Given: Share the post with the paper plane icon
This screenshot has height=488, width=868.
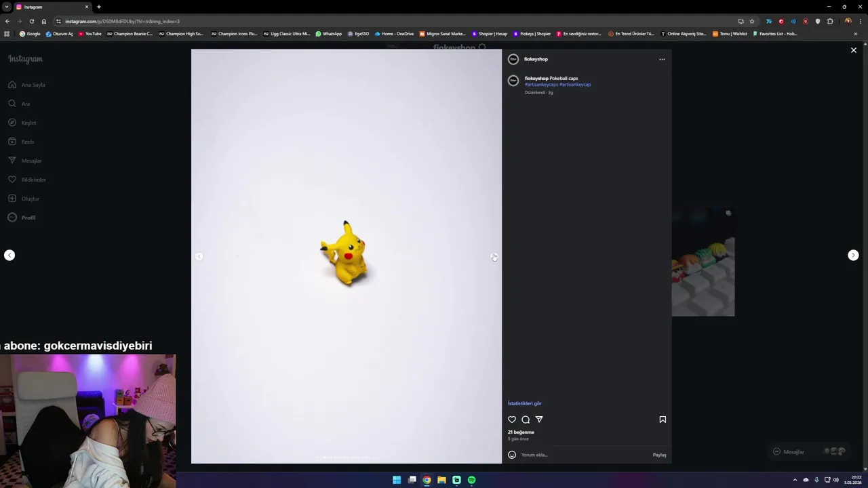Looking at the screenshot, I should point(539,420).
